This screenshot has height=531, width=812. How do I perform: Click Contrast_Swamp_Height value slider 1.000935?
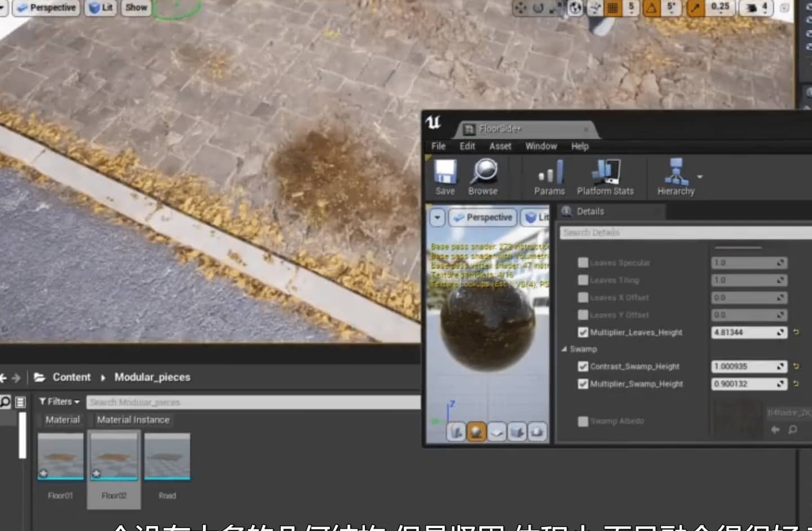pos(749,367)
